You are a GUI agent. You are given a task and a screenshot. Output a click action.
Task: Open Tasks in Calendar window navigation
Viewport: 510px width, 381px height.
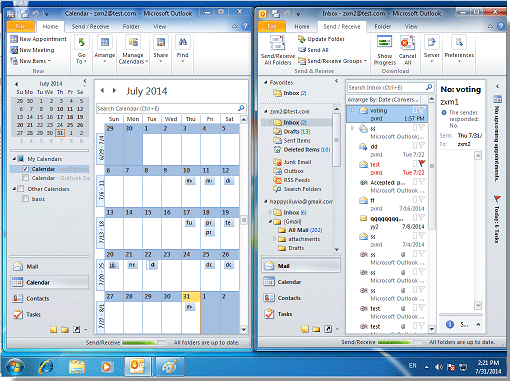[x=50, y=314]
